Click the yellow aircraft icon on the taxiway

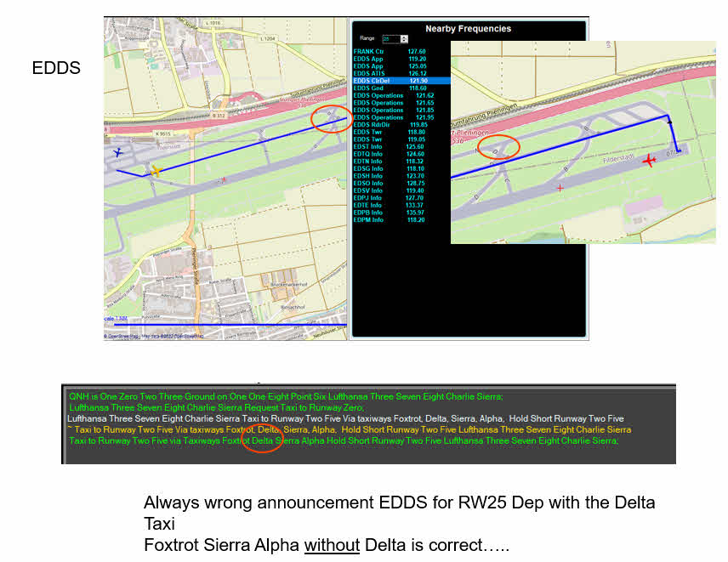156,171
